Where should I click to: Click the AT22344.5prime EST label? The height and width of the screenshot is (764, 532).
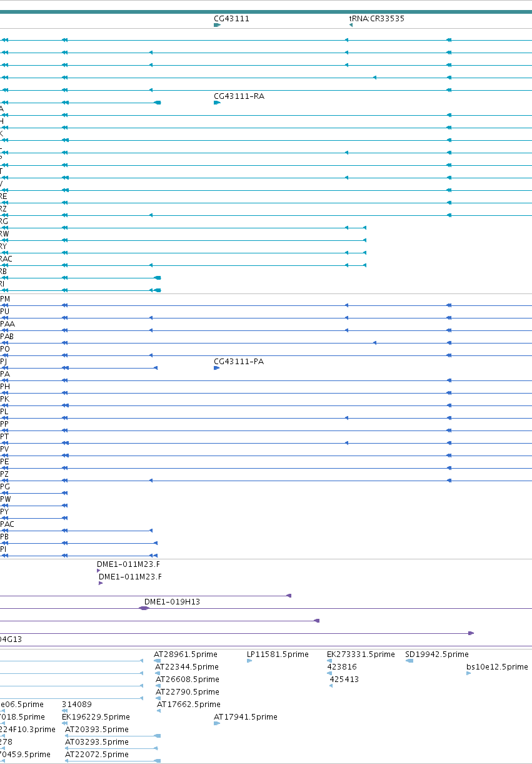(x=187, y=667)
